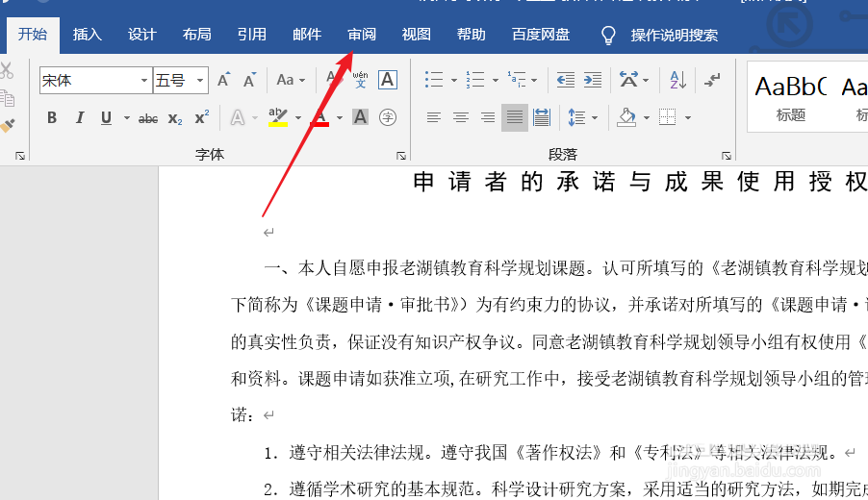Screen dimensions: 868x500
Task: Click the 操作说明搜索 search box
Action: [x=675, y=36]
